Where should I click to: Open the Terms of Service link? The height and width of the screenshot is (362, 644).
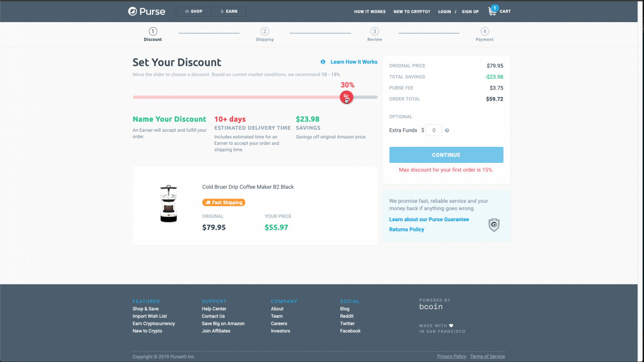(488, 357)
